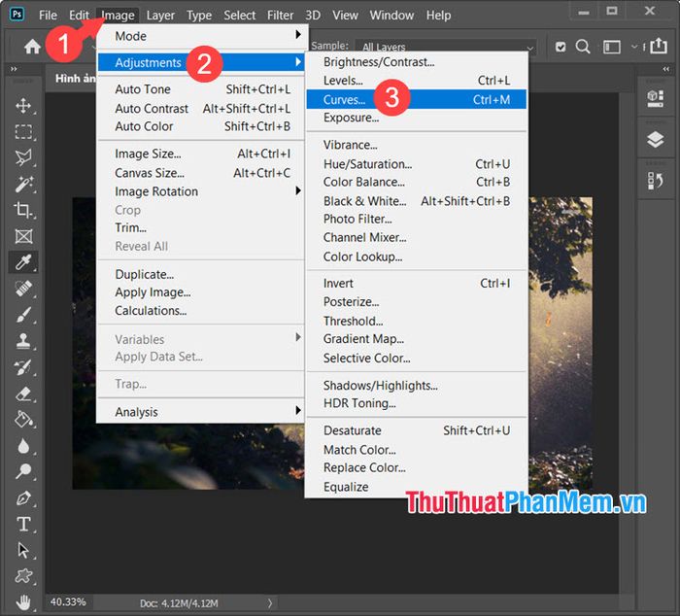Screen dimensions: 680x616
Task: Open workspace dropdown chevron
Action: [x=634, y=47]
